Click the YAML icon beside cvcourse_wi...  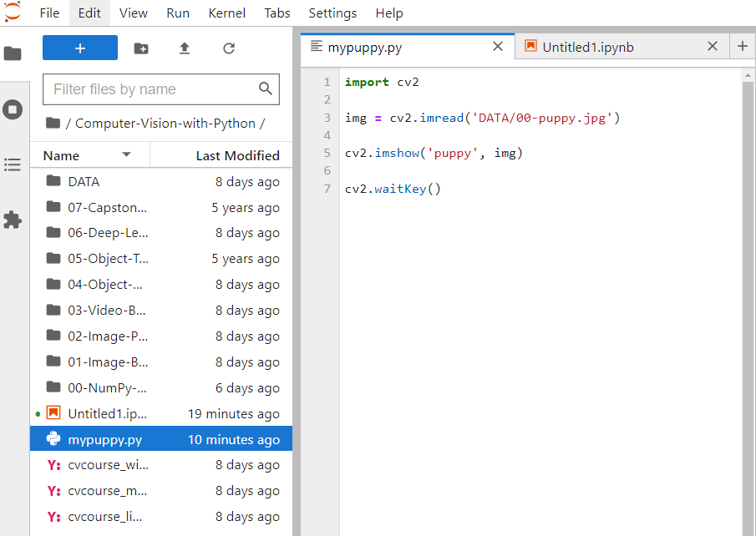pyautogui.click(x=54, y=465)
